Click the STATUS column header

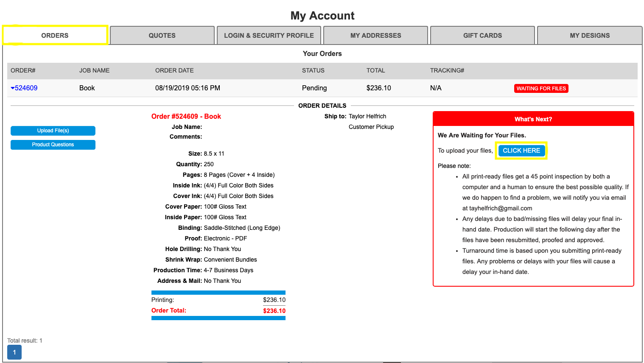point(313,70)
